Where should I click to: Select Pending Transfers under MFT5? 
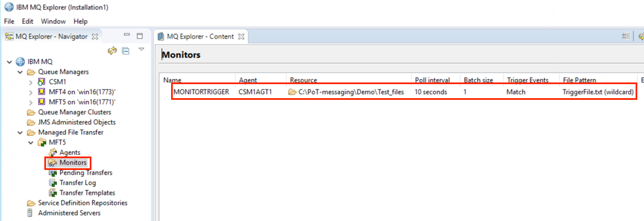pyautogui.click(x=86, y=173)
